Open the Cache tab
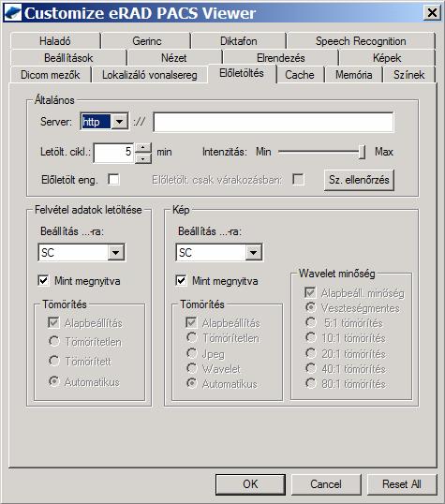 (300, 75)
